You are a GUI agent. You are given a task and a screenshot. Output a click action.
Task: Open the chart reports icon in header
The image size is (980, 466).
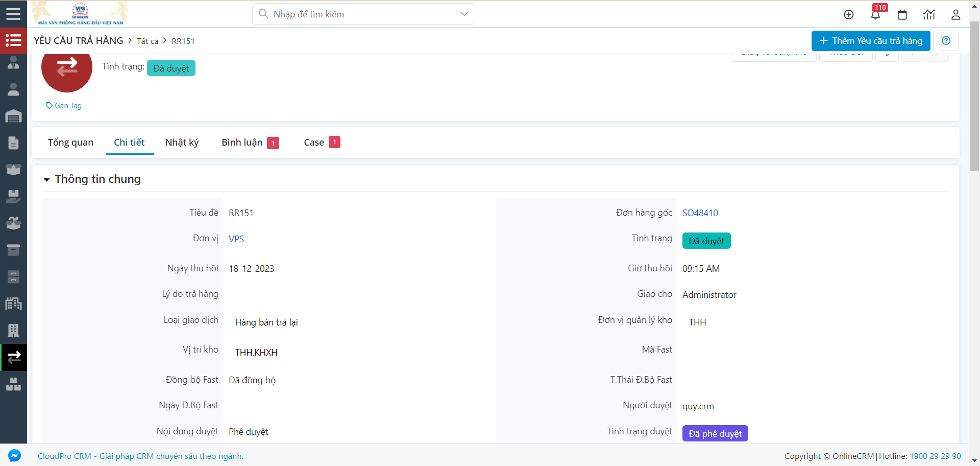[929, 14]
